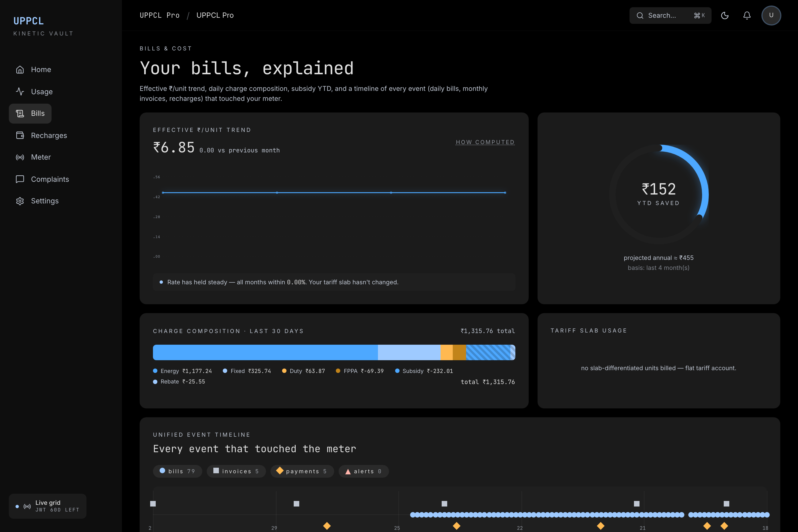Toggle dark mode with moon icon
The height and width of the screenshot is (532, 798).
(x=725, y=15)
